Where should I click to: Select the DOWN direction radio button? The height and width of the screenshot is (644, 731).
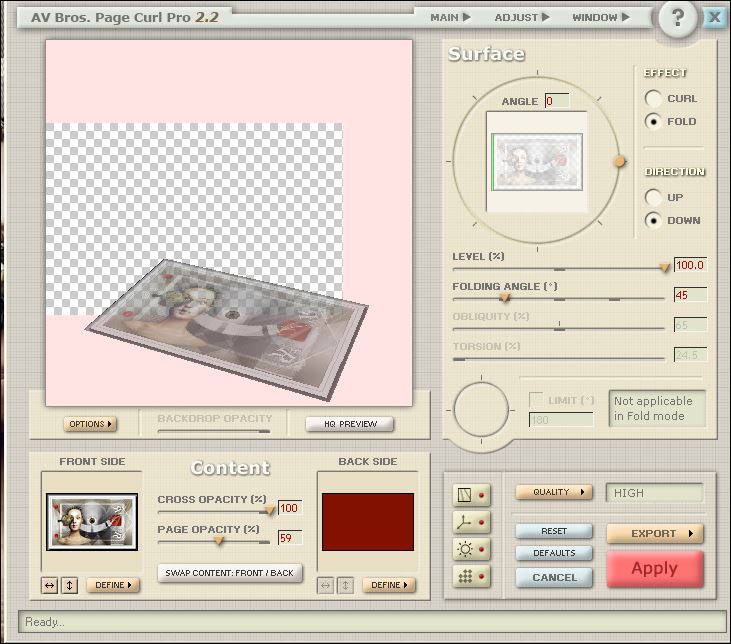[x=653, y=220]
